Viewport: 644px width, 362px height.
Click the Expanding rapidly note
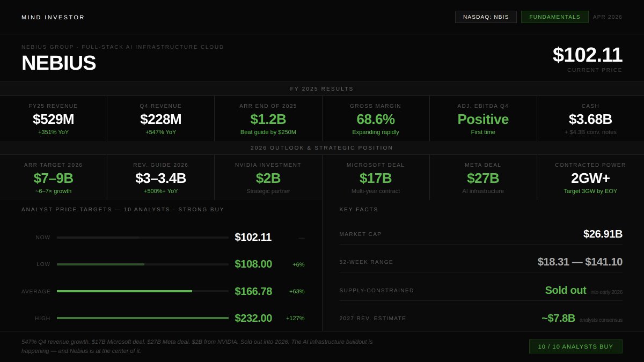pyautogui.click(x=376, y=132)
